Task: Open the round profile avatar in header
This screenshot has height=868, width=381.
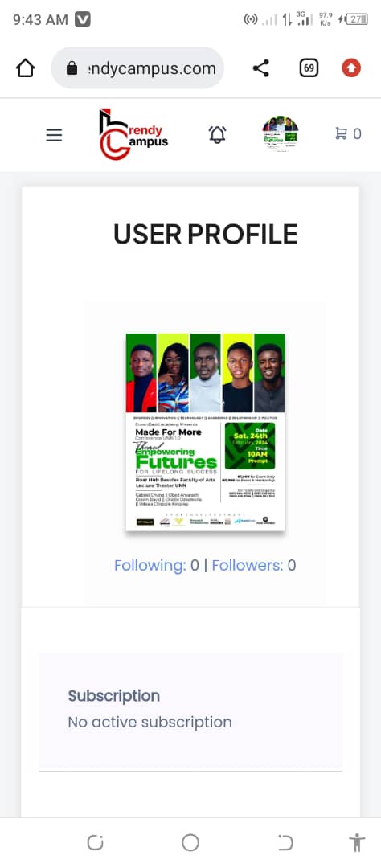Action: pyautogui.click(x=281, y=134)
